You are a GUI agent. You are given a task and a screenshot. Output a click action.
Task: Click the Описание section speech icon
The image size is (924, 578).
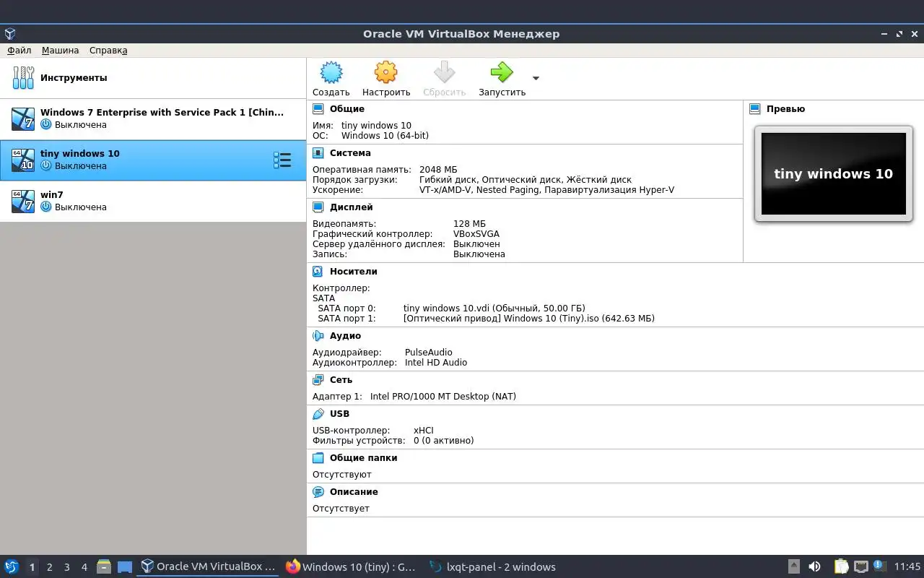318,492
